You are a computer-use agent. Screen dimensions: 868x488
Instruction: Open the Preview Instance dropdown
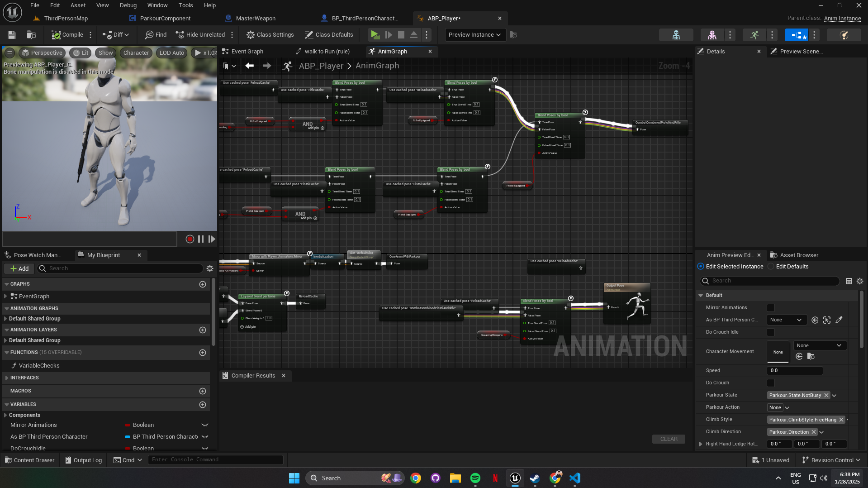pos(474,35)
